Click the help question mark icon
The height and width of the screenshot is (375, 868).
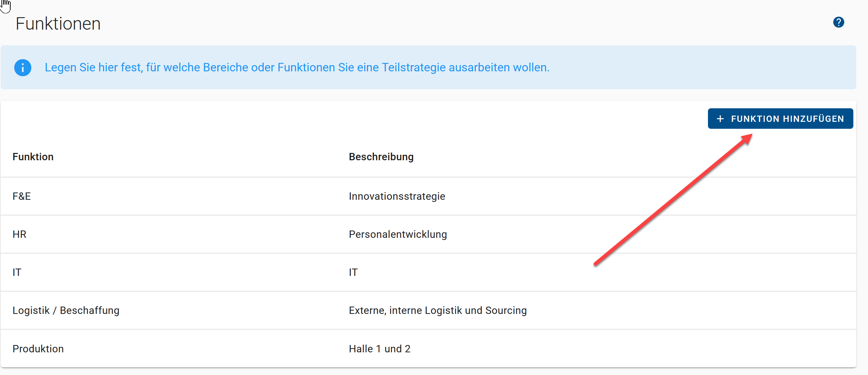point(838,22)
